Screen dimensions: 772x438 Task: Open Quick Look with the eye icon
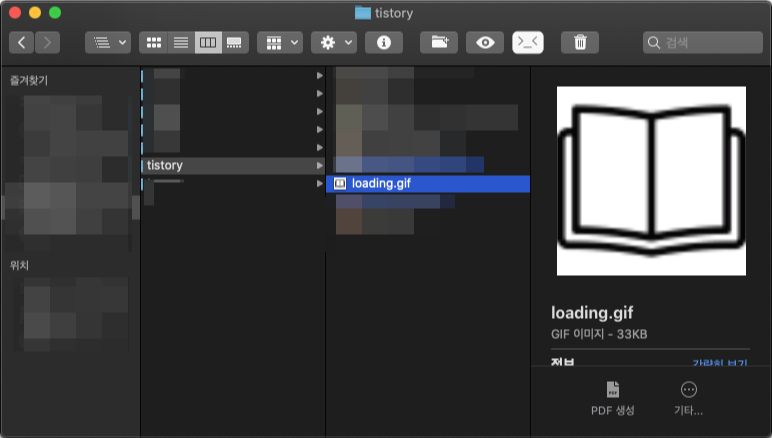485,43
